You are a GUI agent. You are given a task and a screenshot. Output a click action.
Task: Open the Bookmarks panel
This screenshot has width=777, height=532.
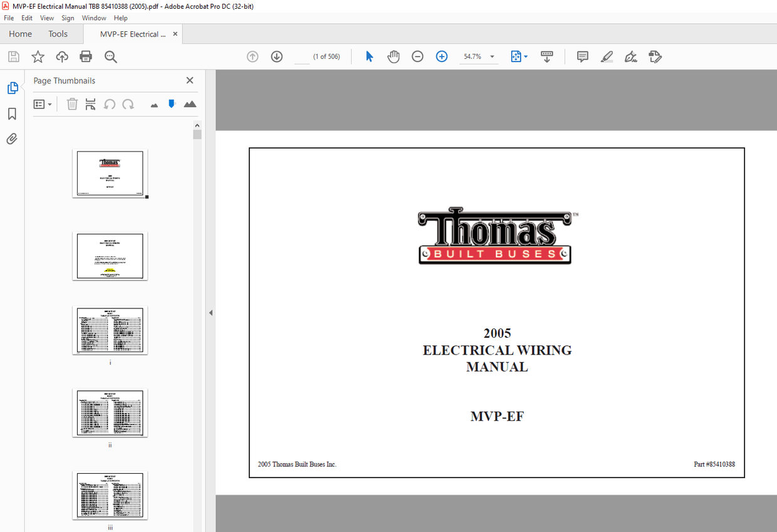pyautogui.click(x=13, y=113)
